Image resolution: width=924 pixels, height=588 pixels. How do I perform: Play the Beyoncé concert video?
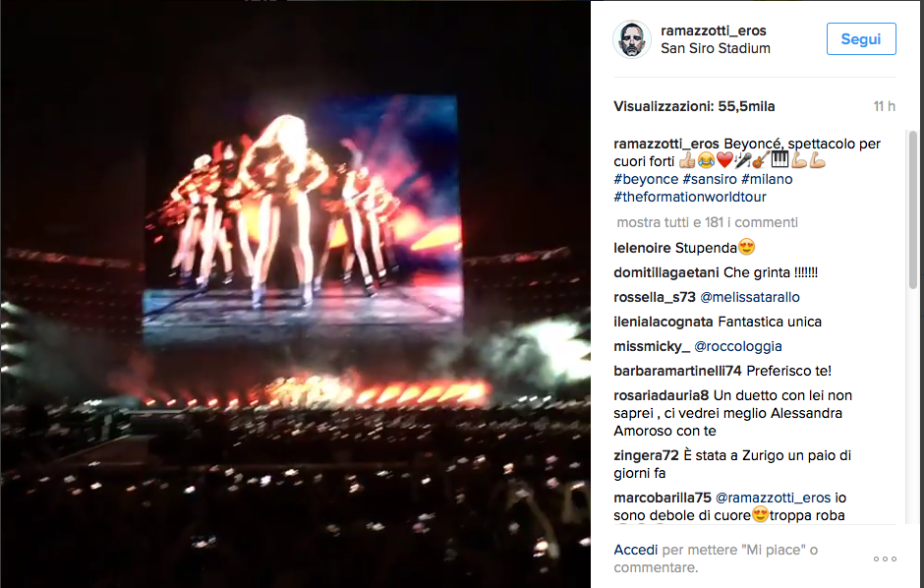(295, 294)
